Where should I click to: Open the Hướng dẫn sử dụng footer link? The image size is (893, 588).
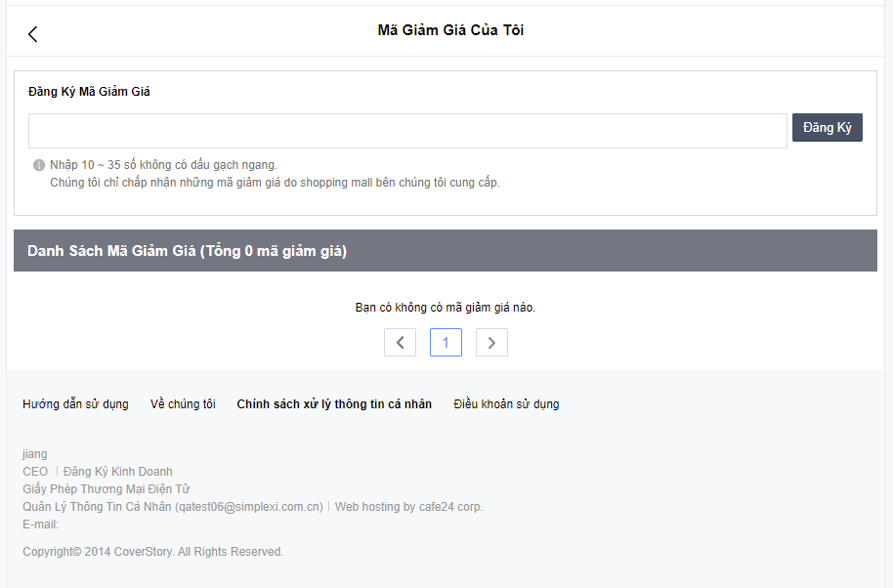(x=75, y=404)
